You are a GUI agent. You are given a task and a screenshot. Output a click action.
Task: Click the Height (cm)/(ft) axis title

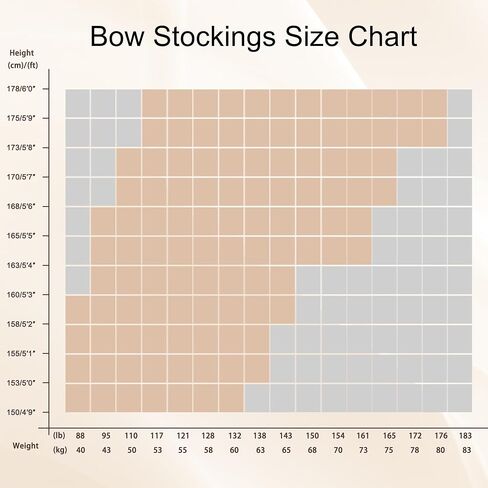tap(22, 59)
